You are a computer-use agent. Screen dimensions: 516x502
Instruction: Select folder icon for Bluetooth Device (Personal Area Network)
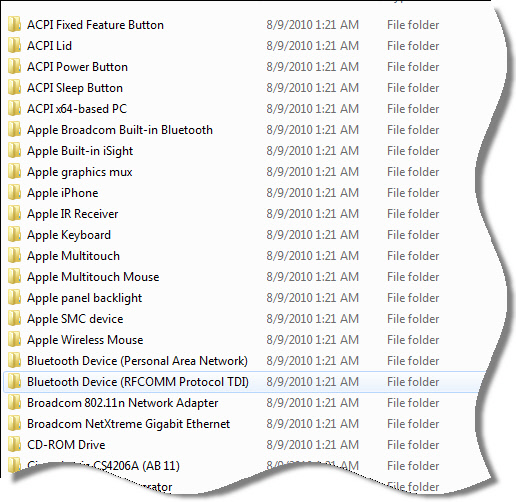(14, 361)
